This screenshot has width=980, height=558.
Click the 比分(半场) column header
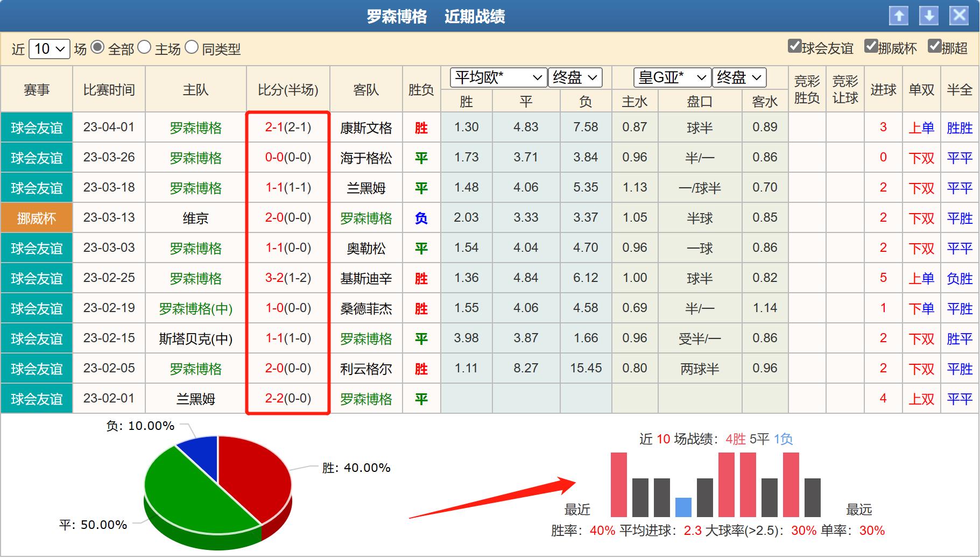(x=288, y=89)
